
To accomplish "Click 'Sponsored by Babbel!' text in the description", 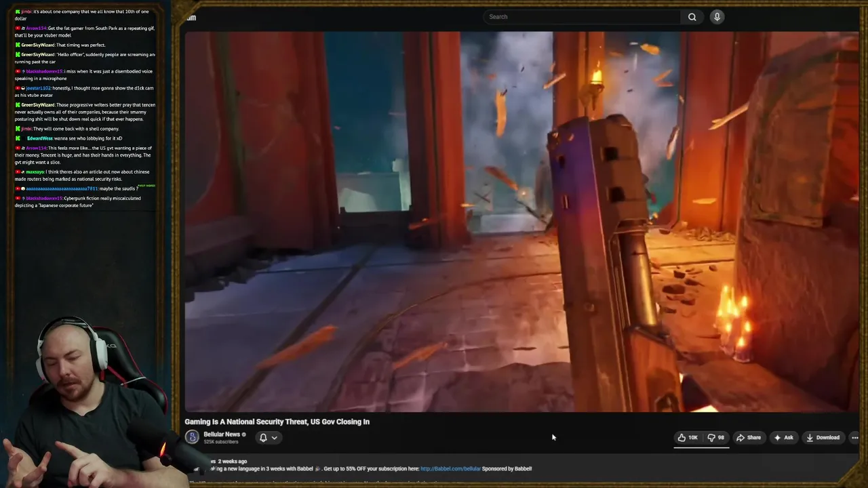I will (x=507, y=468).
